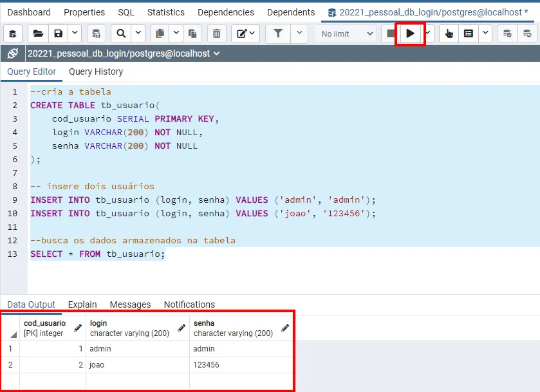Click the 'admin' login cell
Image resolution: width=540 pixels, height=392 pixels.
click(x=138, y=349)
